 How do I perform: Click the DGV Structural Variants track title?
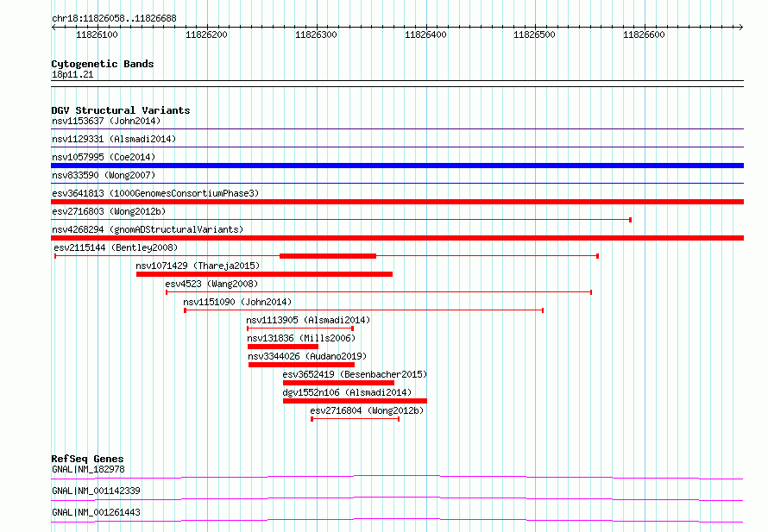click(121, 110)
